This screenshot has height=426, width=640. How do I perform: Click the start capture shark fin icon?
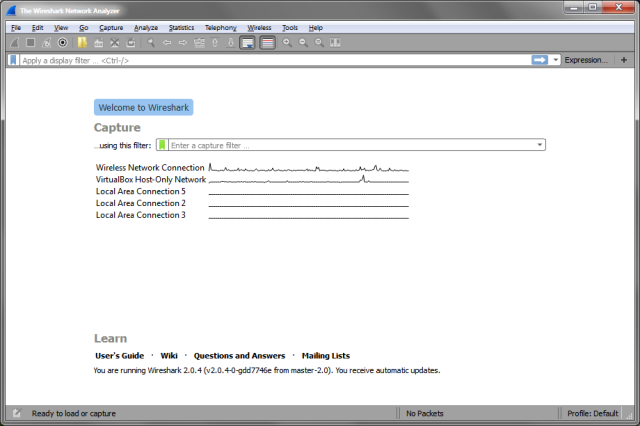point(15,42)
